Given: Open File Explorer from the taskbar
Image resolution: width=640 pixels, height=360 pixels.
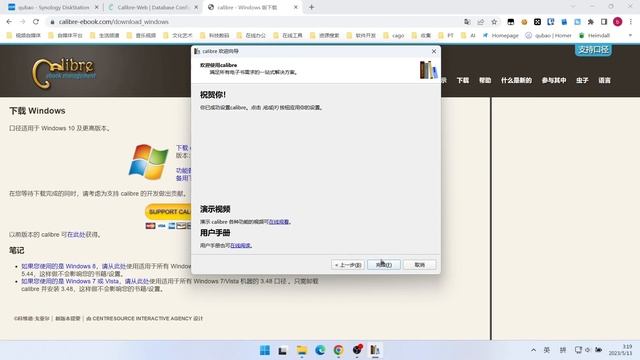Looking at the screenshot, I should click(x=302, y=350).
